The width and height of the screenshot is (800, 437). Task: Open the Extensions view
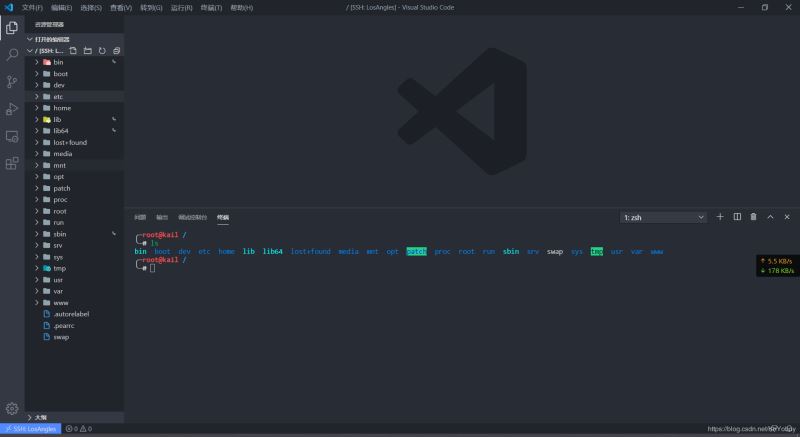point(12,163)
